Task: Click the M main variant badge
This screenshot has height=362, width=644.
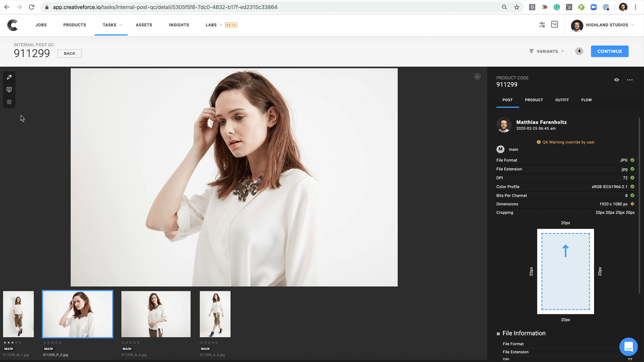Action: click(500, 149)
